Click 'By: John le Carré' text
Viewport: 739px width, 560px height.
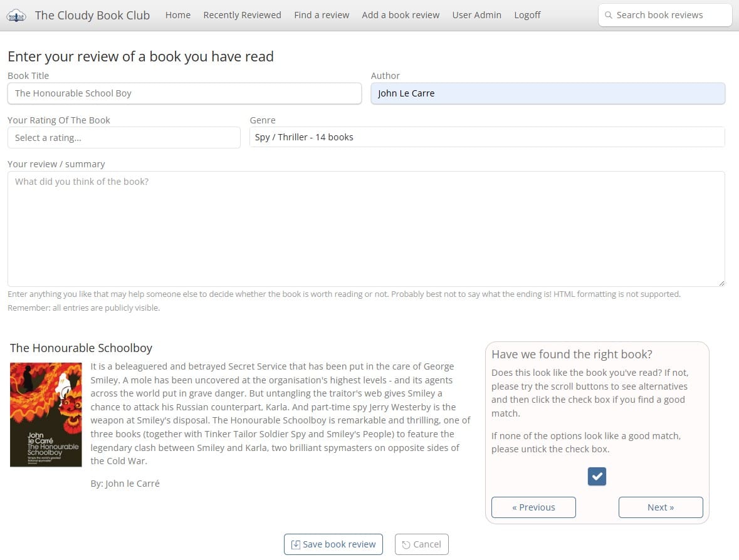(125, 483)
